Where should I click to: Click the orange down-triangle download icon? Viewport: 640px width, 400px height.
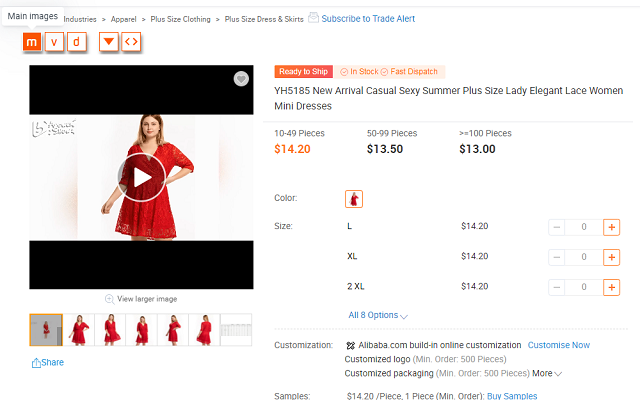coord(108,42)
